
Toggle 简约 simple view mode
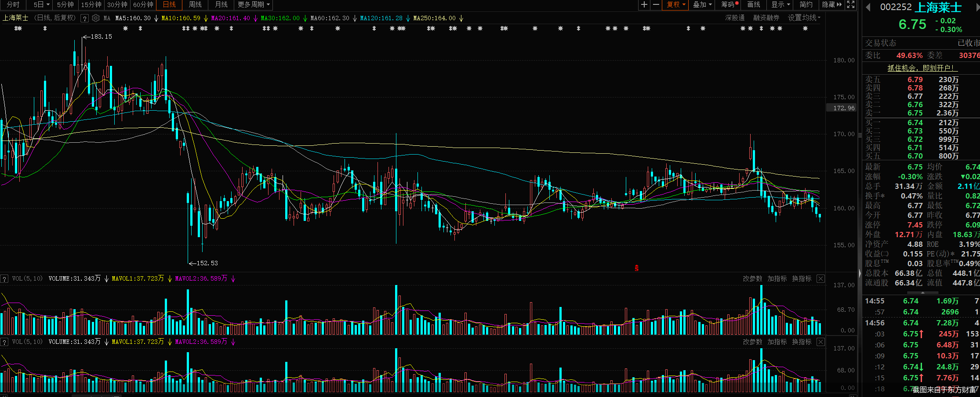coord(806,5)
